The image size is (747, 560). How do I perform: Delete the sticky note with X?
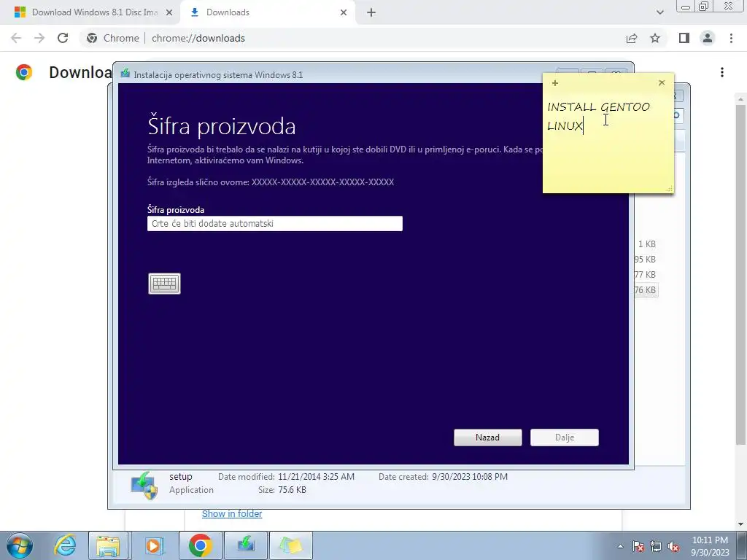coord(662,83)
